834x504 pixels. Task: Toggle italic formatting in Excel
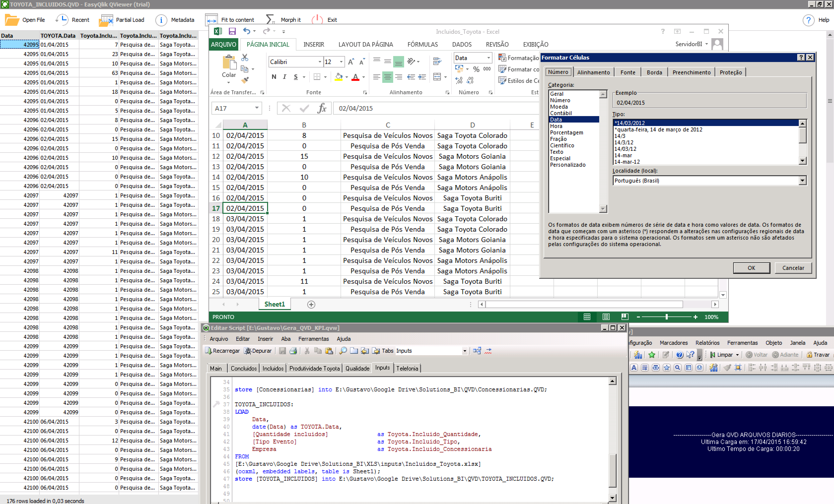(285, 77)
